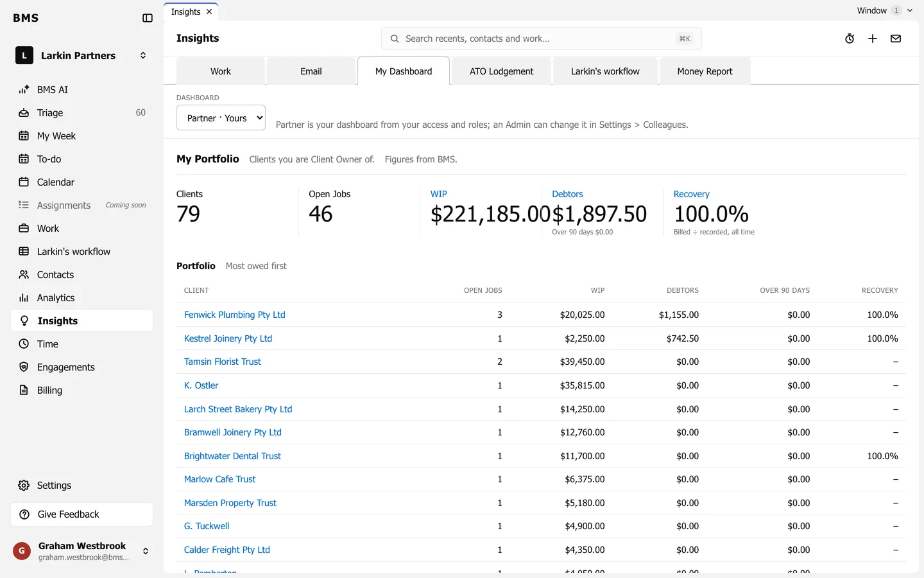Screen dimensions: 924x578
Task: Click the plus add icon
Action: [x=873, y=39]
